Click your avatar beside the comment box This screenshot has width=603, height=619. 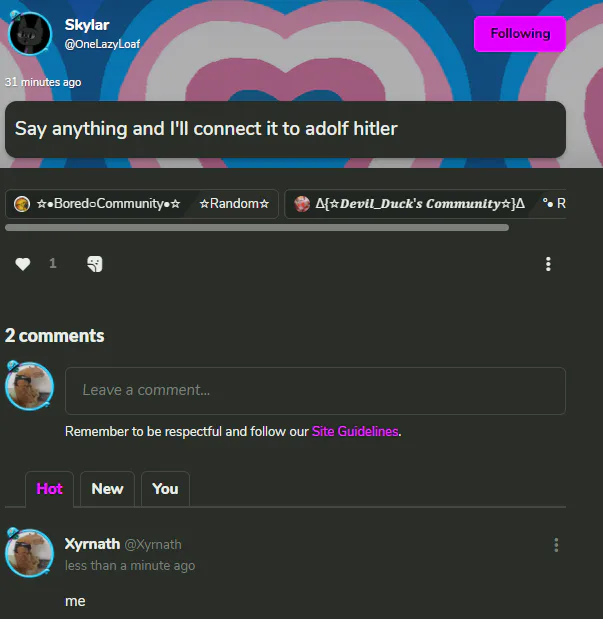coord(29,386)
